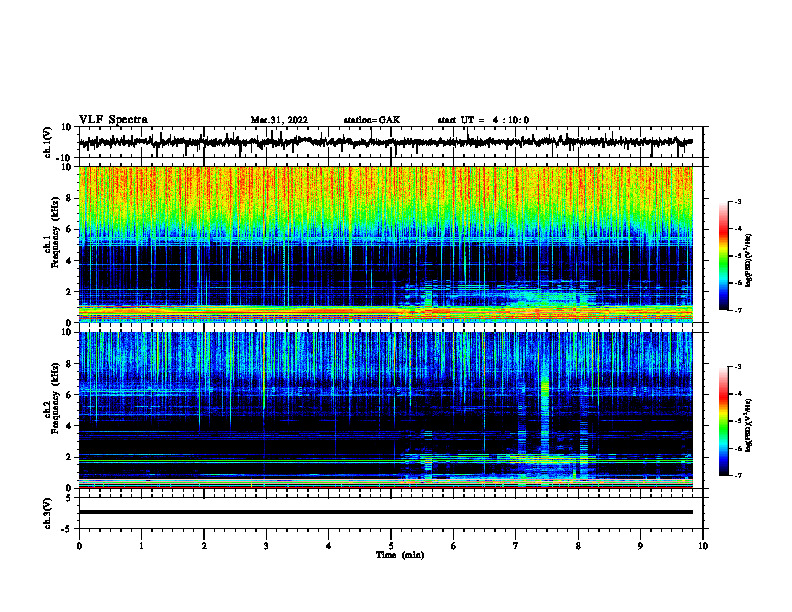
Task: Select time-axis tick label "2"
Action: click(x=204, y=546)
